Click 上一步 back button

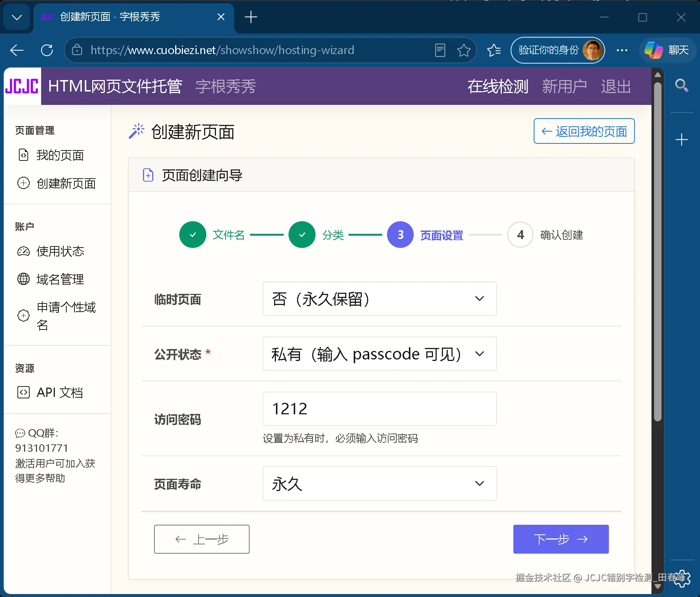click(202, 539)
